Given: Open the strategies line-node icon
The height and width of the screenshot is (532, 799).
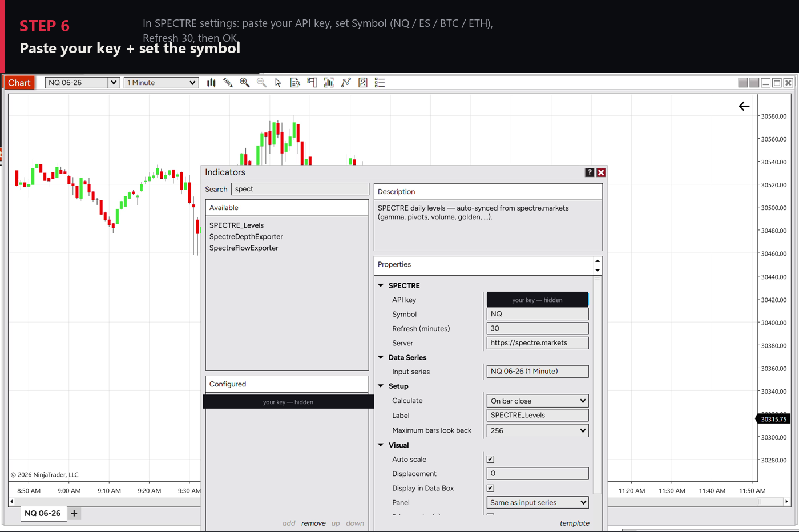Looking at the screenshot, I should pos(346,83).
